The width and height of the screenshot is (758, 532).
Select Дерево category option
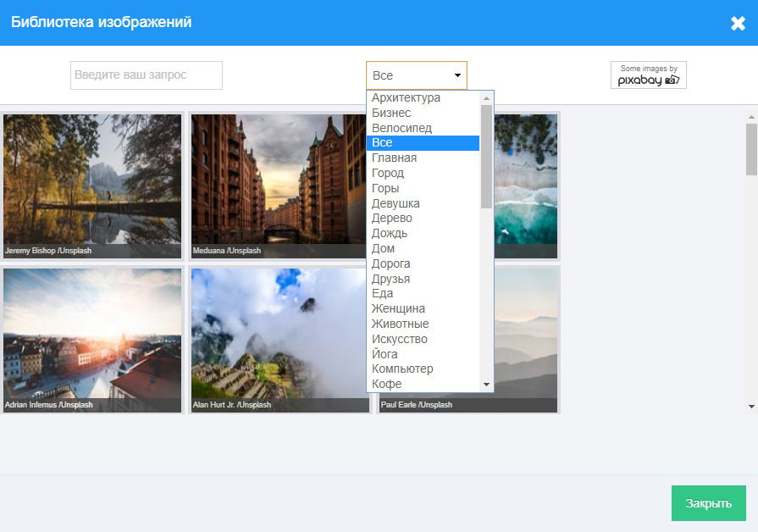pos(423,218)
